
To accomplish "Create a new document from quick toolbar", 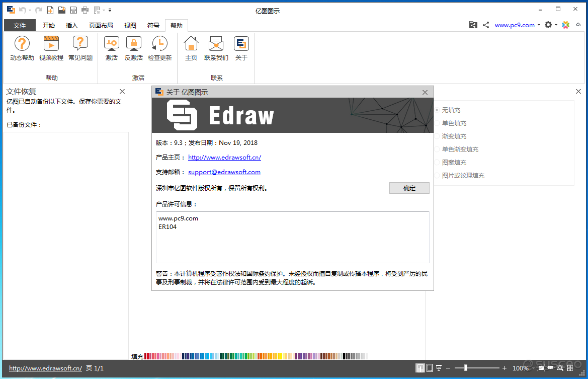I will pyautogui.click(x=50, y=10).
